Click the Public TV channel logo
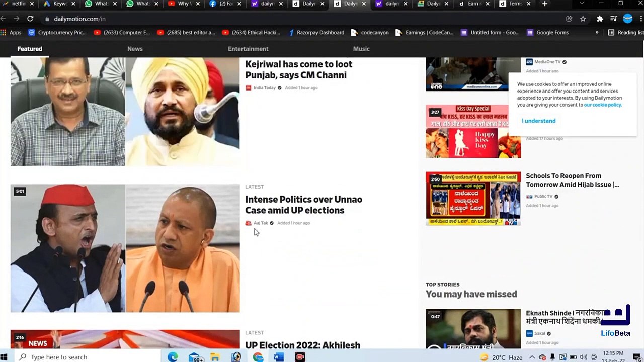This screenshot has height=362, width=644. pyautogui.click(x=529, y=197)
